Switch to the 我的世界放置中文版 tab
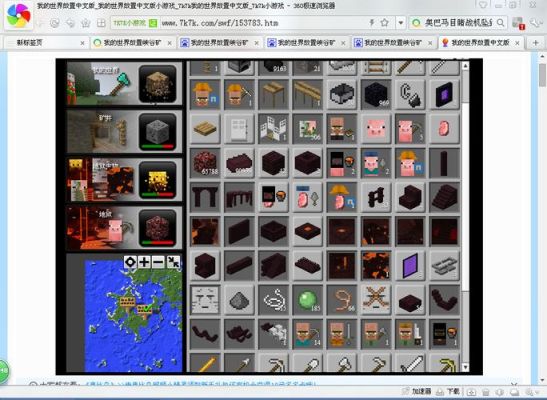 pos(481,43)
